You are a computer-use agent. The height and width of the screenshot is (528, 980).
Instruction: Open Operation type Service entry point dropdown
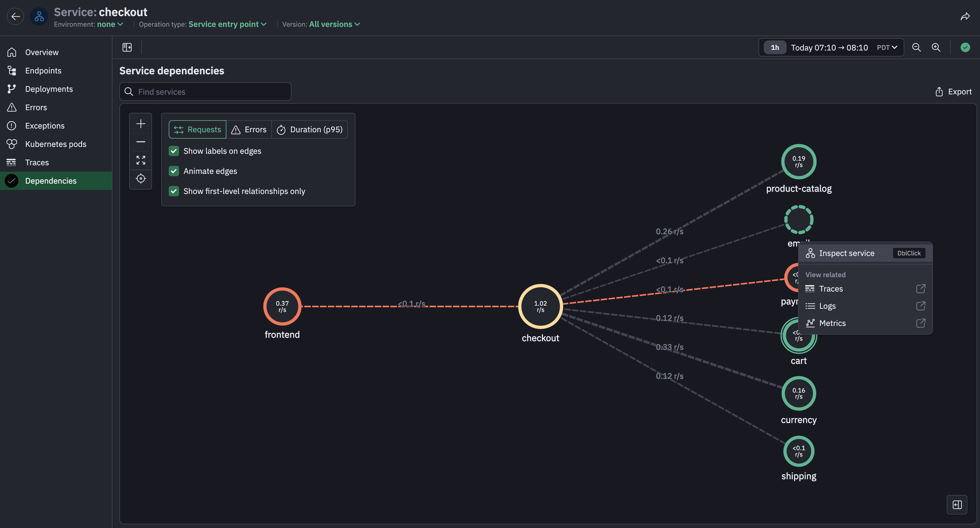click(x=227, y=24)
